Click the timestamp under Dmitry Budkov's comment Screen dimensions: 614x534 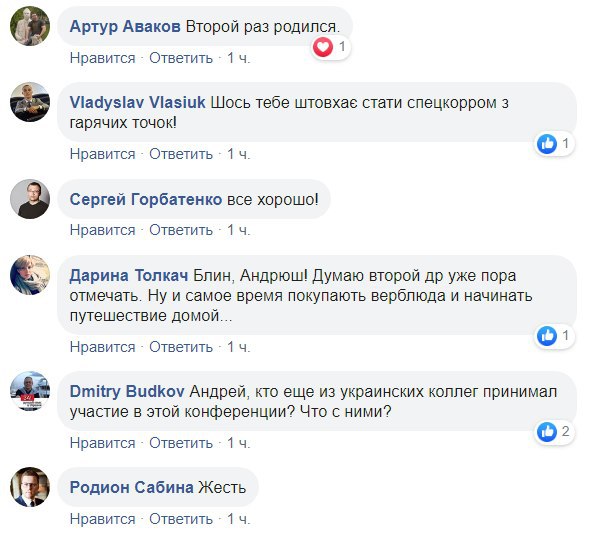coord(238,442)
